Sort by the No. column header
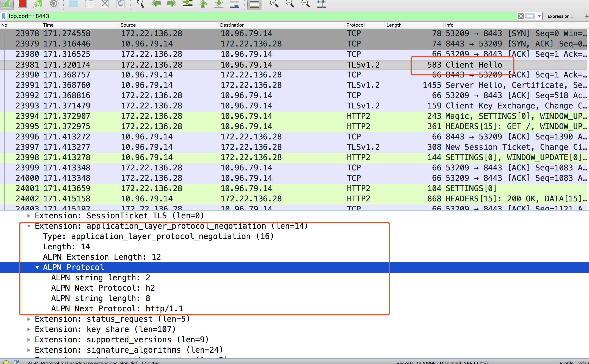This screenshot has height=364, width=589. click(20, 25)
